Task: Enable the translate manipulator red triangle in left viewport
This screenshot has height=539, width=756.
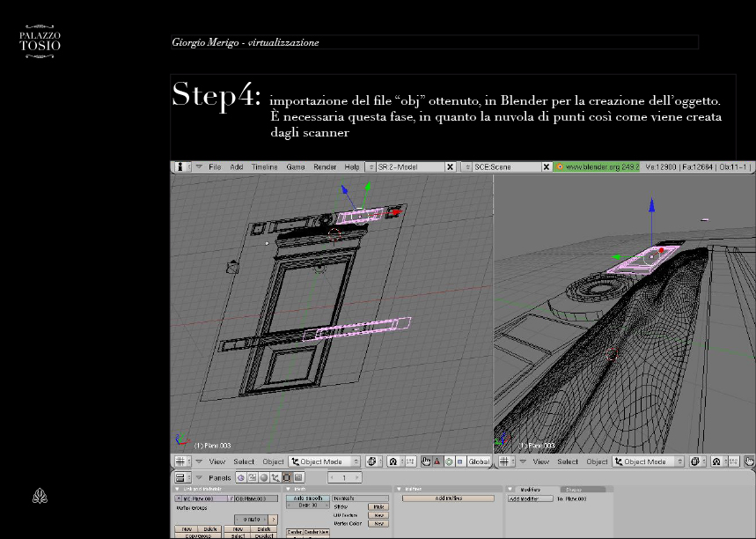Action: pyautogui.click(x=437, y=461)
